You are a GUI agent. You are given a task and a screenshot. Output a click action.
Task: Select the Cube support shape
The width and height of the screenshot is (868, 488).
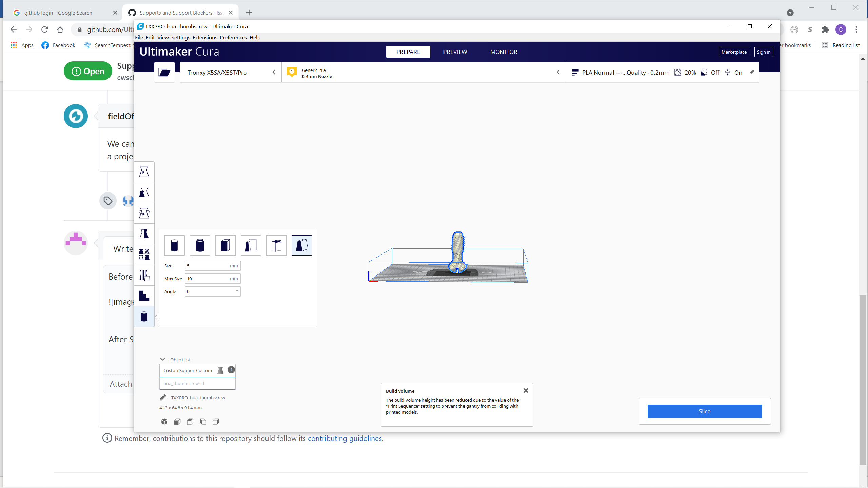coord(225,245)
